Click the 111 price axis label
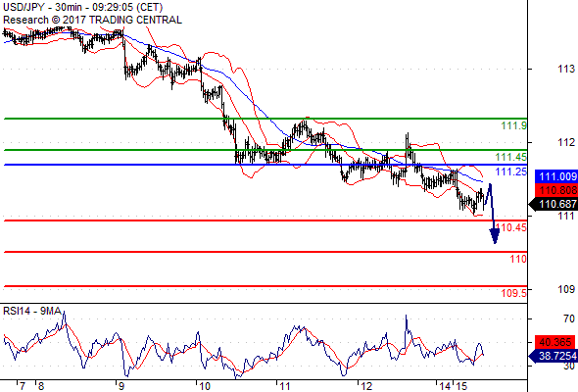578x392 pixels. pos(566,216)
